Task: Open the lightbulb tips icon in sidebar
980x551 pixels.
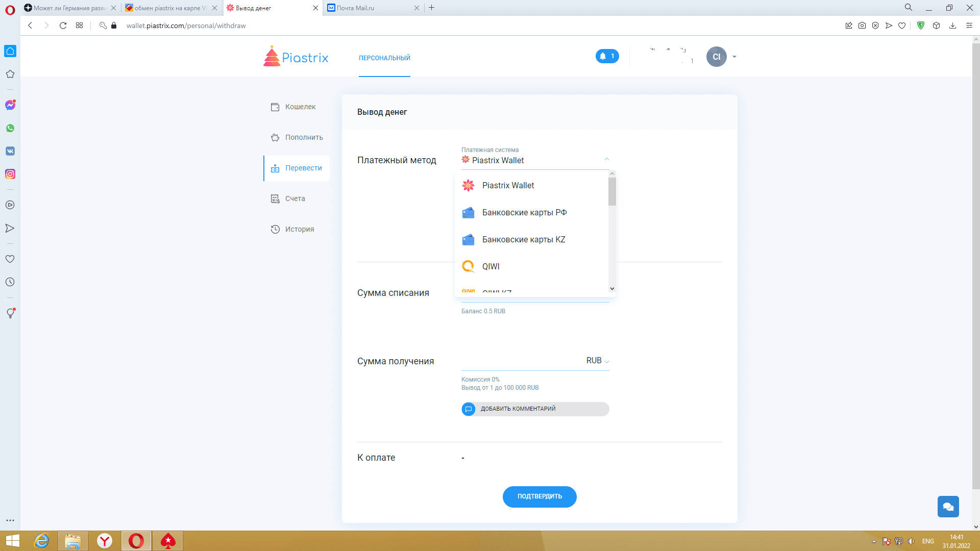Action: [x=10, y=313]
